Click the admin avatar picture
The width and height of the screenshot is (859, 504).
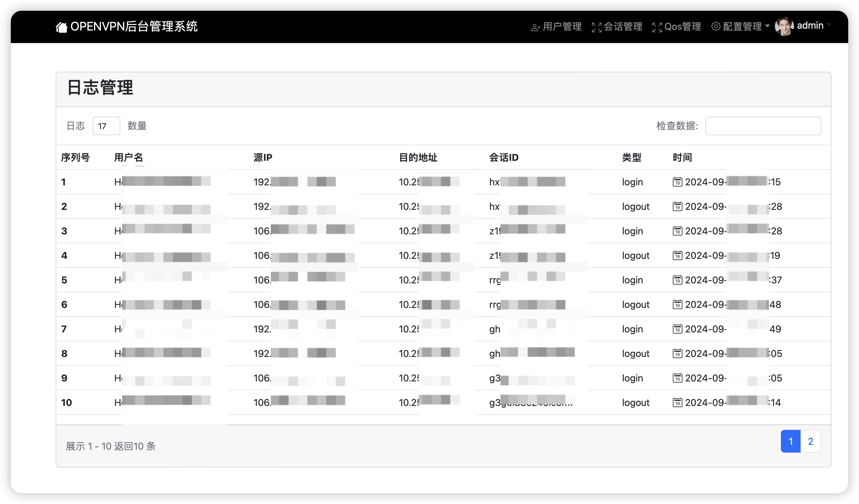pyautogui.click(x=784, y=26)
